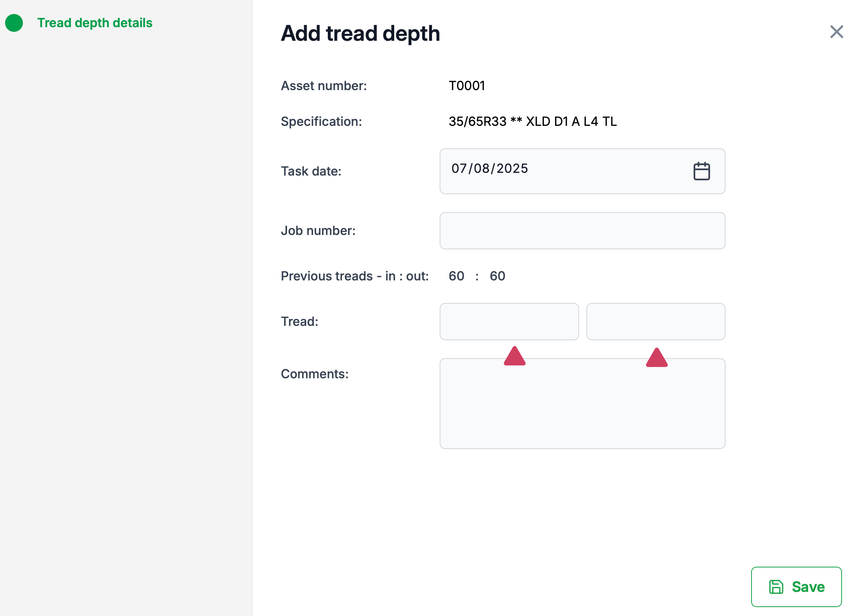Image resolution: width=856 pixels, height=616 pixels.
Task: Focus the second (out) Tread input box
Action: click(x=656, y=322)
